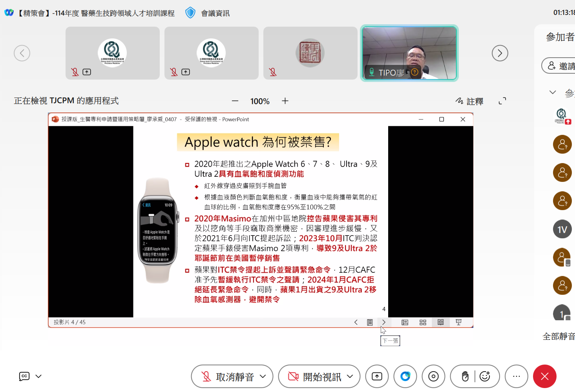The height and width of the screenshot is (392, 575).
Task: Click the muted microphone icon on red seal thumbnail
Action: [x=273, y=72]
